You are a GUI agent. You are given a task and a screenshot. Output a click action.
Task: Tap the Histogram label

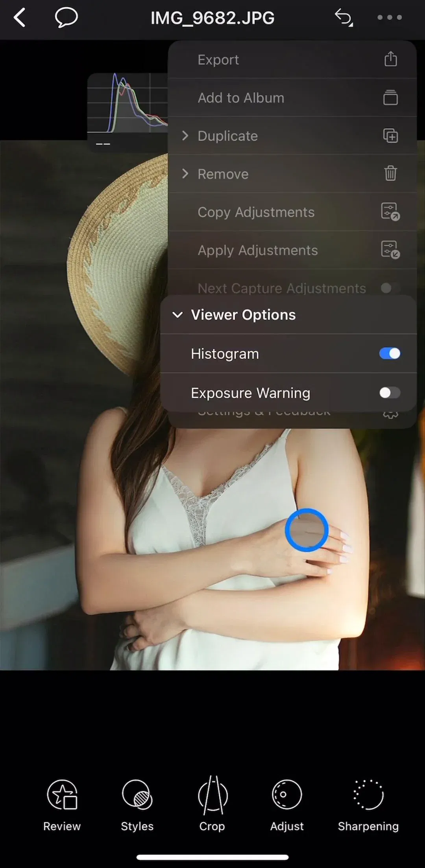pos(225,354)
